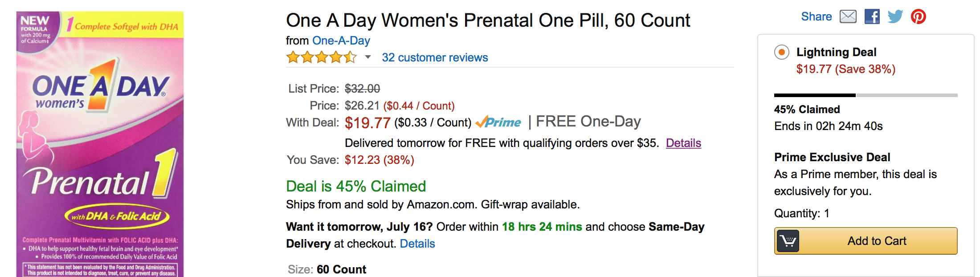Click the Deal is 45% Claimed text
980x277 pixels.
pyautogui.click(x=356, y=186)
